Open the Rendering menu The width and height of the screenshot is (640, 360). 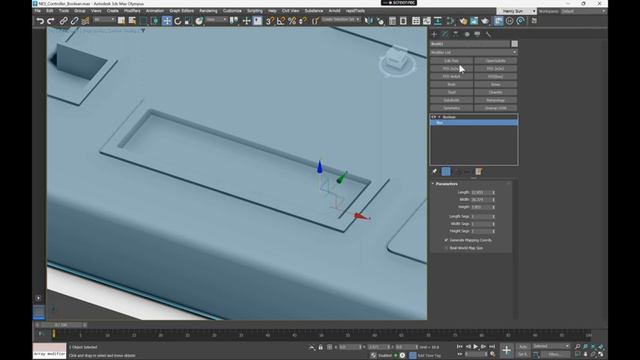point(208,11)
